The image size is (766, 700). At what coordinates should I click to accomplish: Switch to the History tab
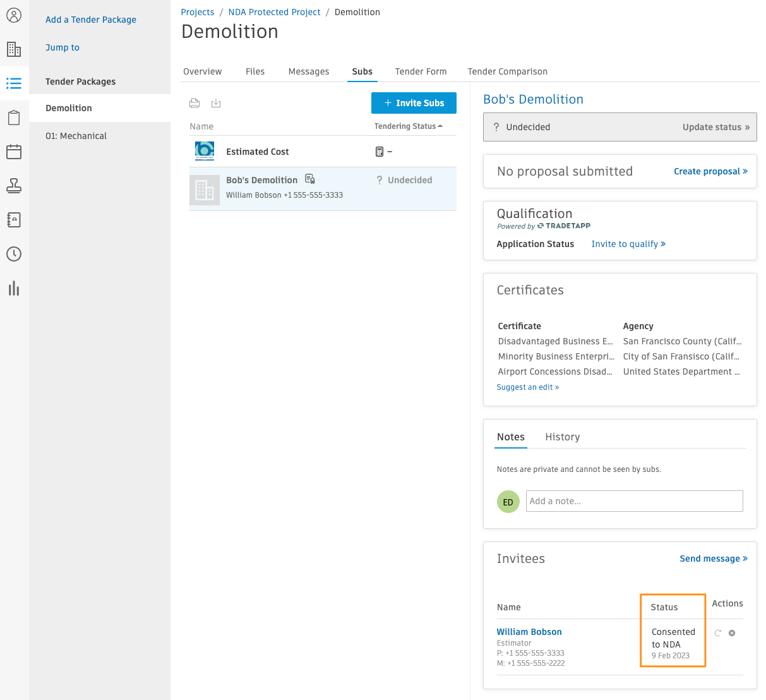(563, 437)
